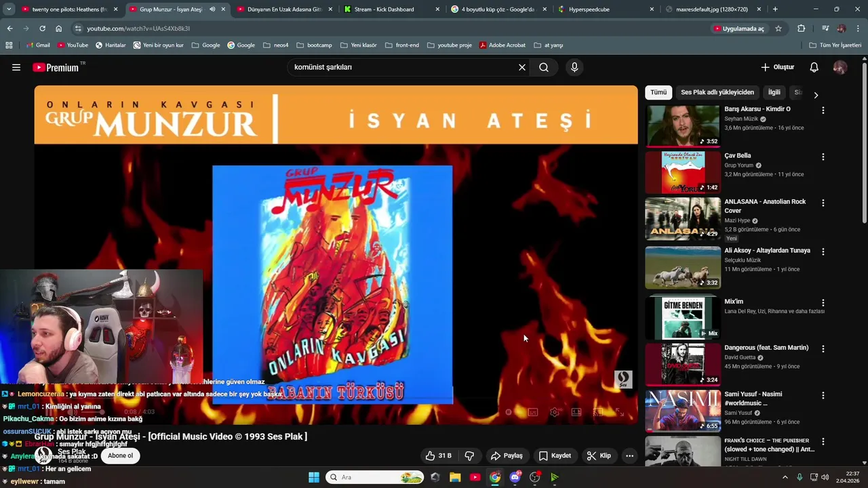Open a new browser tab
868x488 pixels.
click(x=775, y=9)
